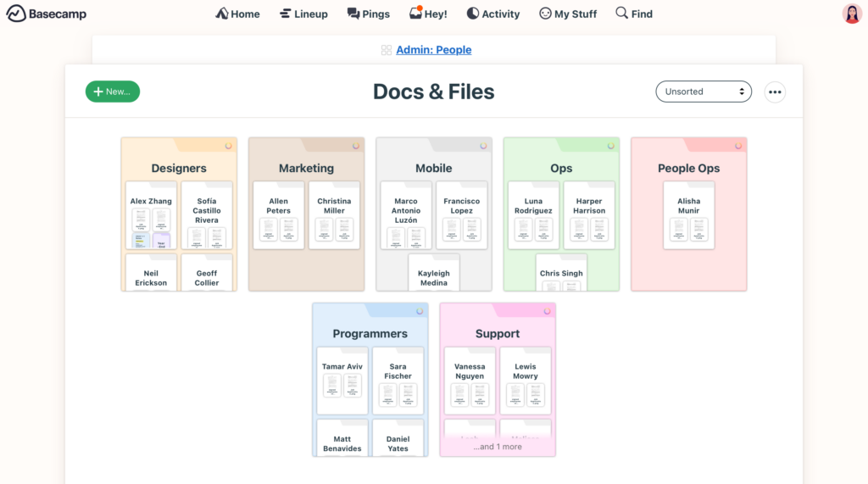Open Christina Miller subfolder
Image resolution: width=868 pixels, height=484 pixels.
pos(334,215)
